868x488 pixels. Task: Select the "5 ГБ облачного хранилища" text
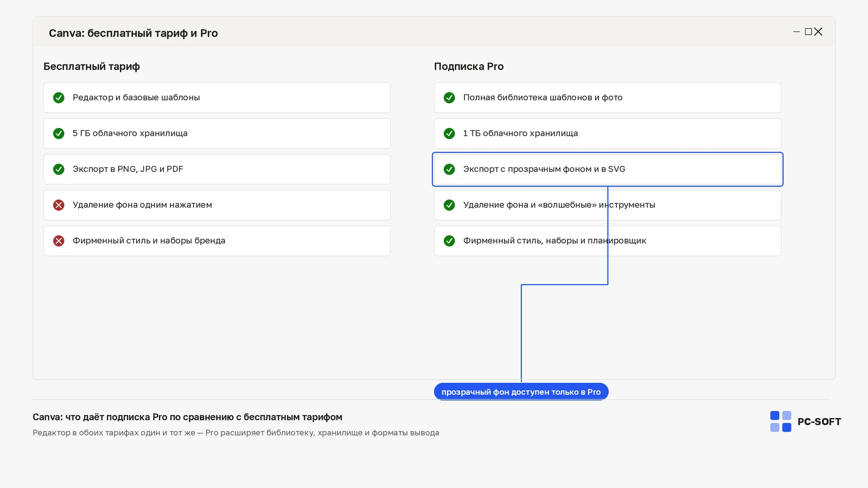tap(130, 133)
